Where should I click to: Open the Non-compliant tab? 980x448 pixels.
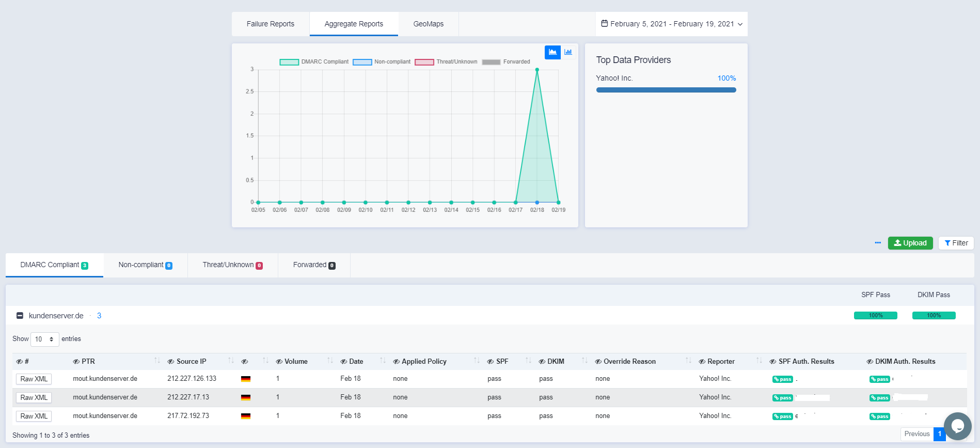[145, 265]
